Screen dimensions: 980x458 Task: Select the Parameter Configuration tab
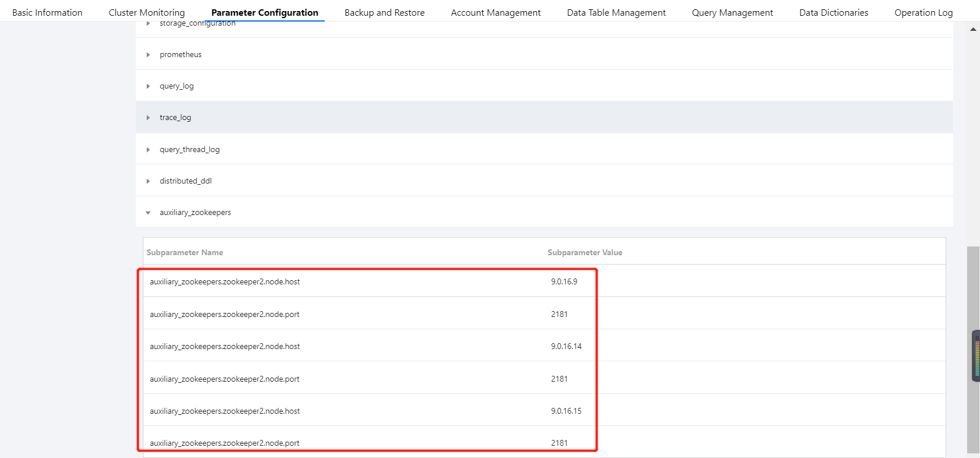coord(265,12)
